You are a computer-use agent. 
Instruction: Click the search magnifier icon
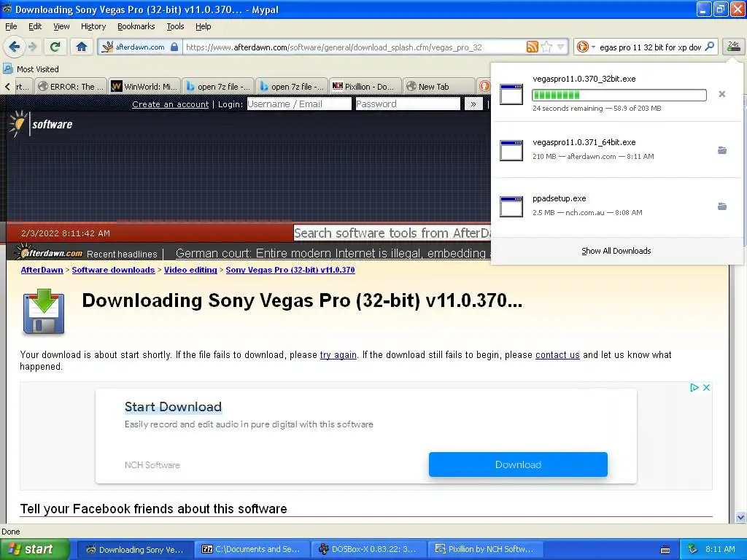pos(709,47)
